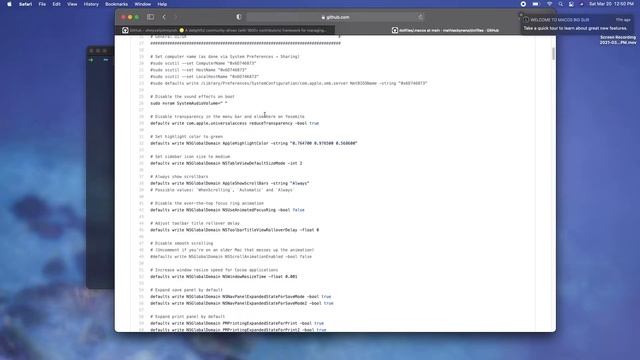Viewport: 640px width, 360px height.
Task: Open the Apple menu
Action: (9, 4)
